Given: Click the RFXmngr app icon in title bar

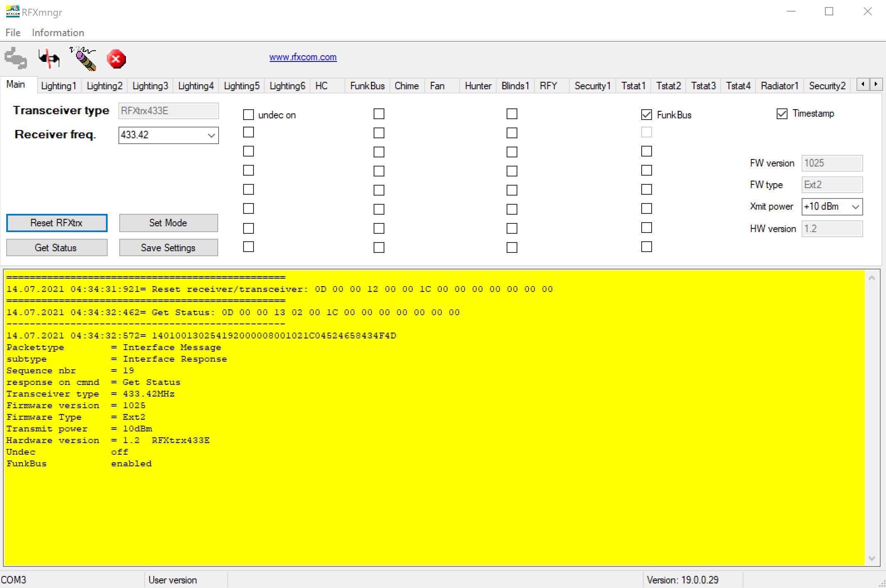Looking at the screenshot, I should pyautogui.click(x=12, y=11).
